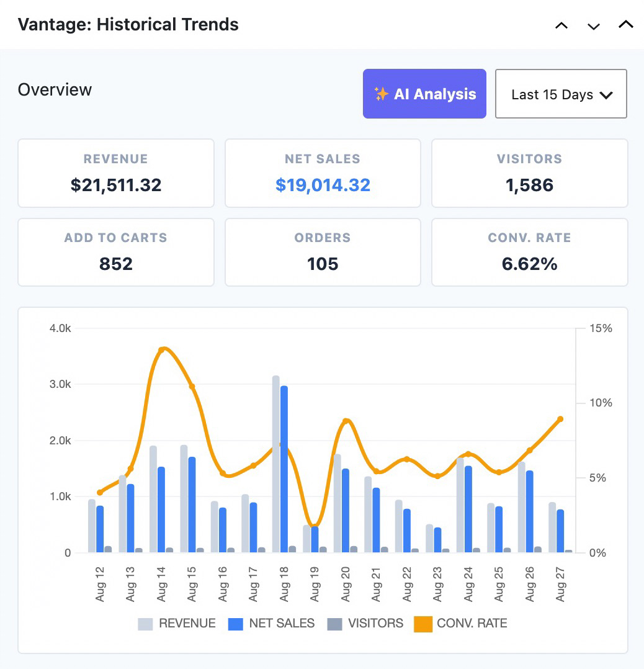Click the Aug 15 net sales bar

click(x=192, y=505)
